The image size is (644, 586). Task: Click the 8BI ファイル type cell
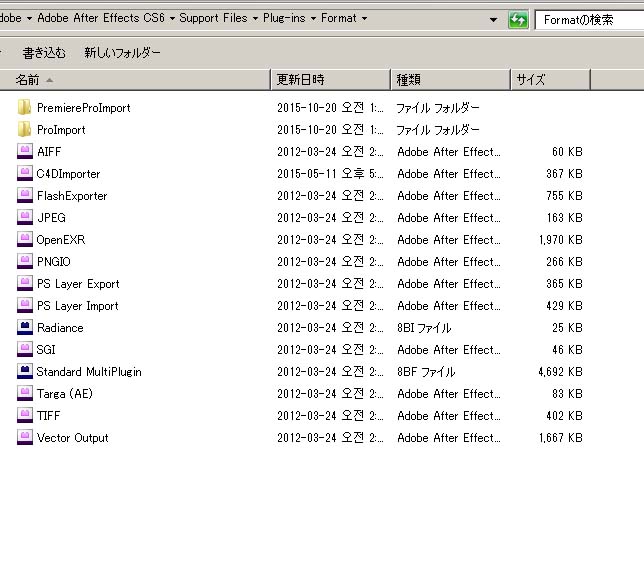pyautogui.click(x=424, y=328)
